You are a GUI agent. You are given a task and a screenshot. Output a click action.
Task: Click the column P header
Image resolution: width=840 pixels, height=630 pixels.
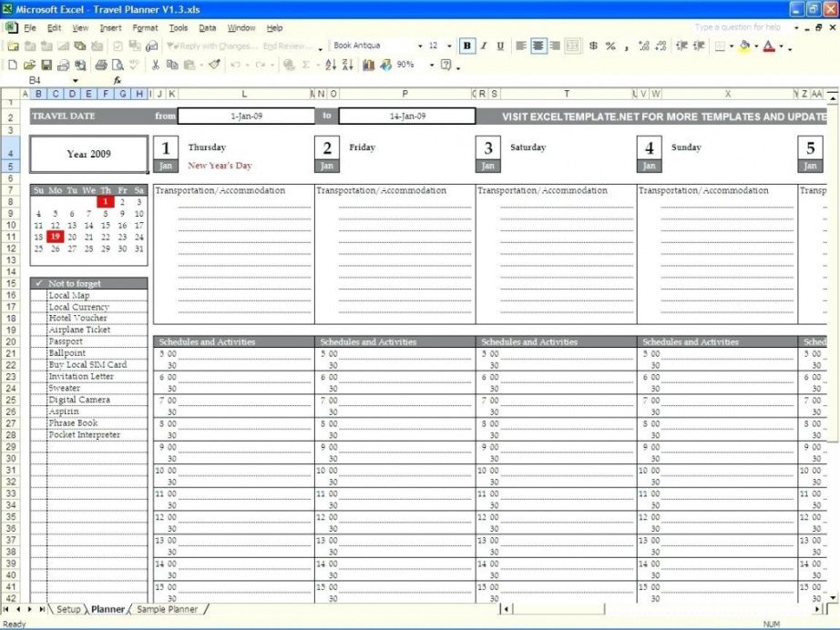coord(405,94)
